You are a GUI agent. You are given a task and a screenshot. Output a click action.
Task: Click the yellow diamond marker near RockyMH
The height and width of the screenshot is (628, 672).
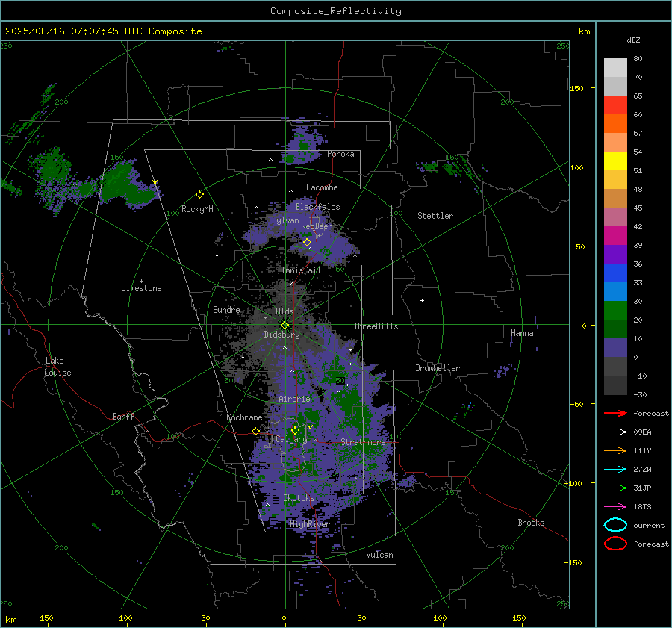pos(199,195)
